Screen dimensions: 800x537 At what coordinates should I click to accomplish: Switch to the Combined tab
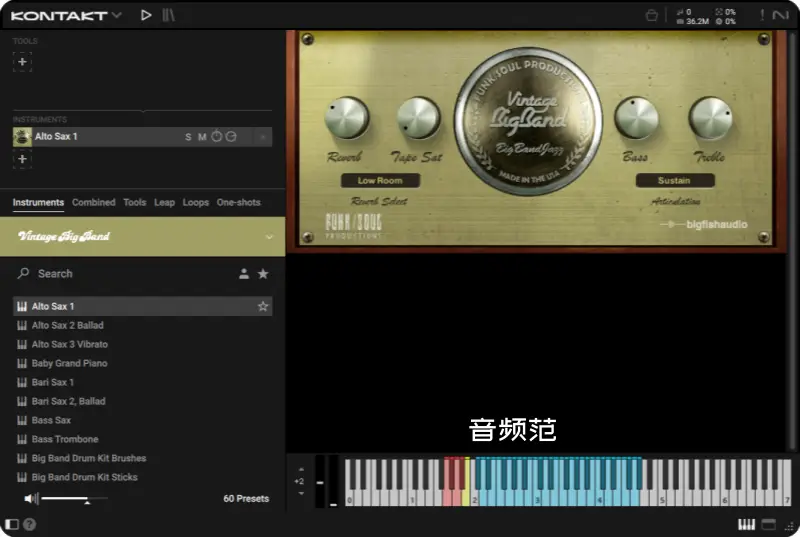(x=94, y=202)
